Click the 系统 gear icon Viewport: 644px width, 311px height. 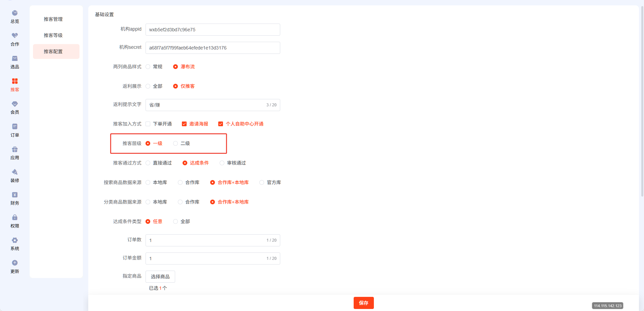pos(15,240)
